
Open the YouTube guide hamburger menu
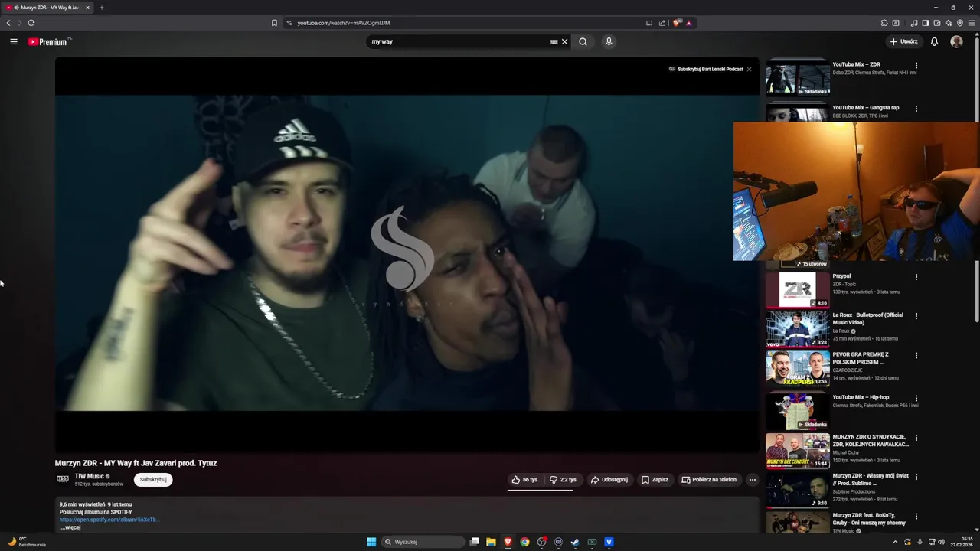click(x=14, y=42)
